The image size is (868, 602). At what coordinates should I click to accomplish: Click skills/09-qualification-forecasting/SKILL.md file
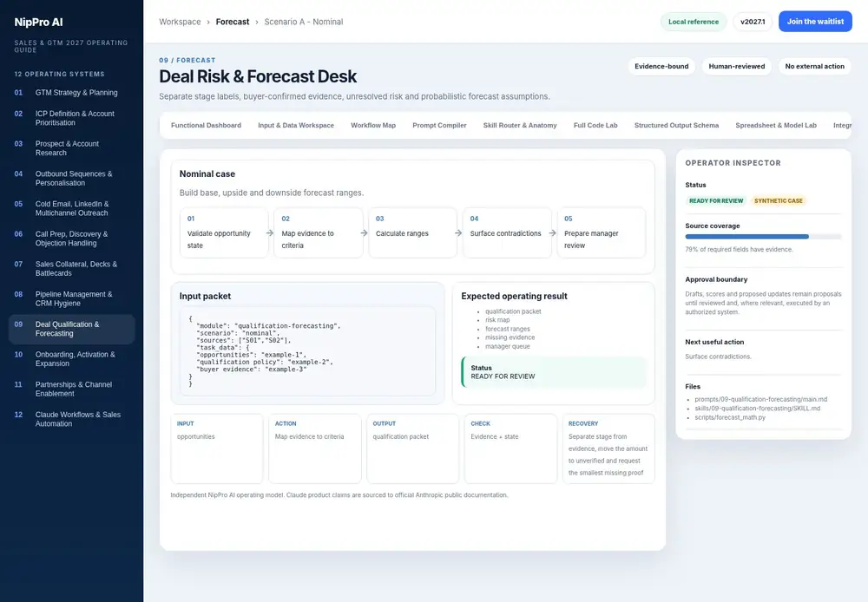[x=757, y=409]
